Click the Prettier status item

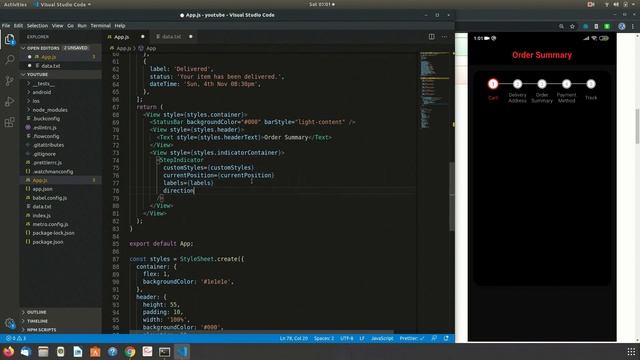(411, 338)
